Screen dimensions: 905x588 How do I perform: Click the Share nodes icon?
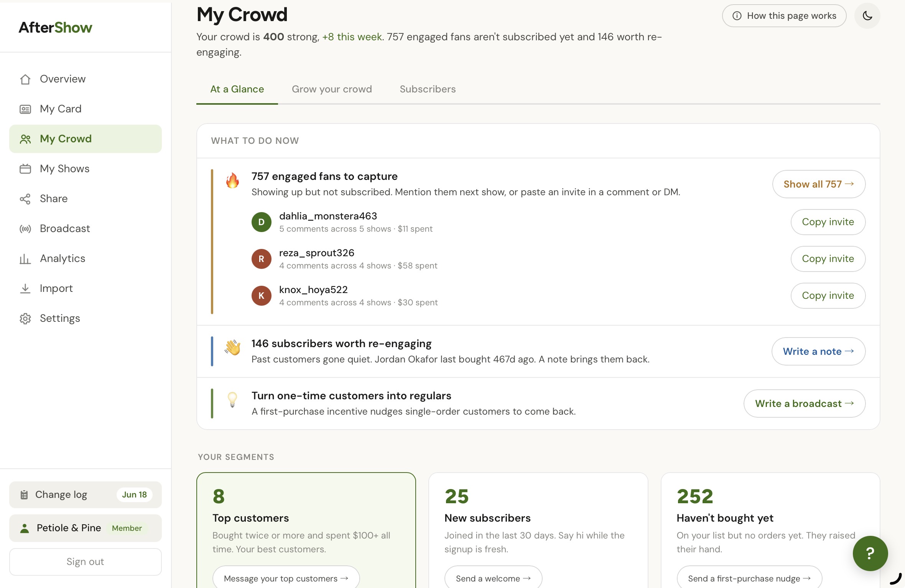click(25, 199)
